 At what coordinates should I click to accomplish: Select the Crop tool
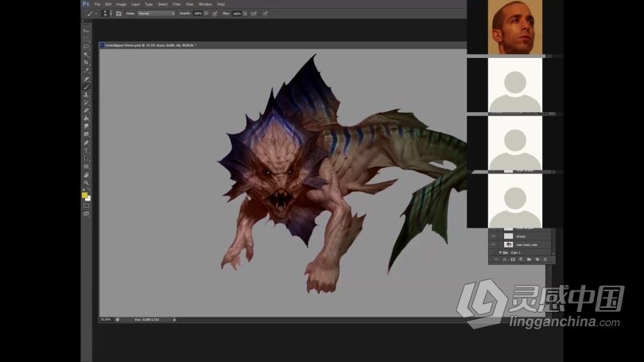point(86,63)
